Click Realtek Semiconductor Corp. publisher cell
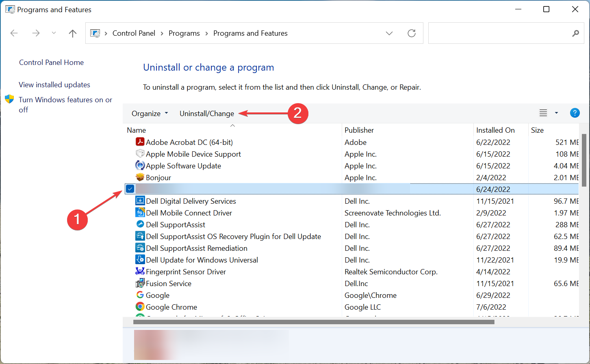 391,272
